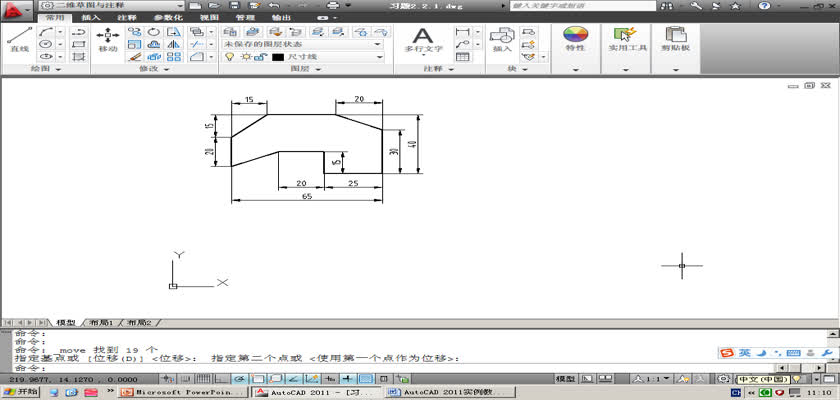Click the Insert block (插入) icon

coord(502,39)
